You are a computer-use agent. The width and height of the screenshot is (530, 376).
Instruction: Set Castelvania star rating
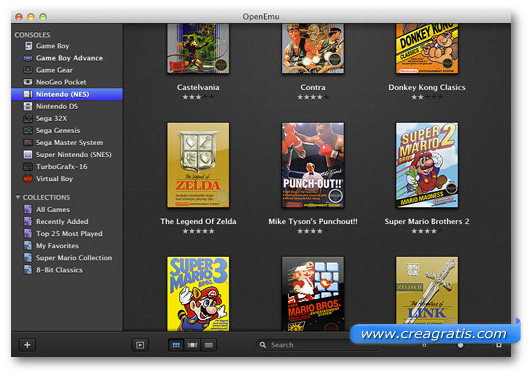point(198,97)
